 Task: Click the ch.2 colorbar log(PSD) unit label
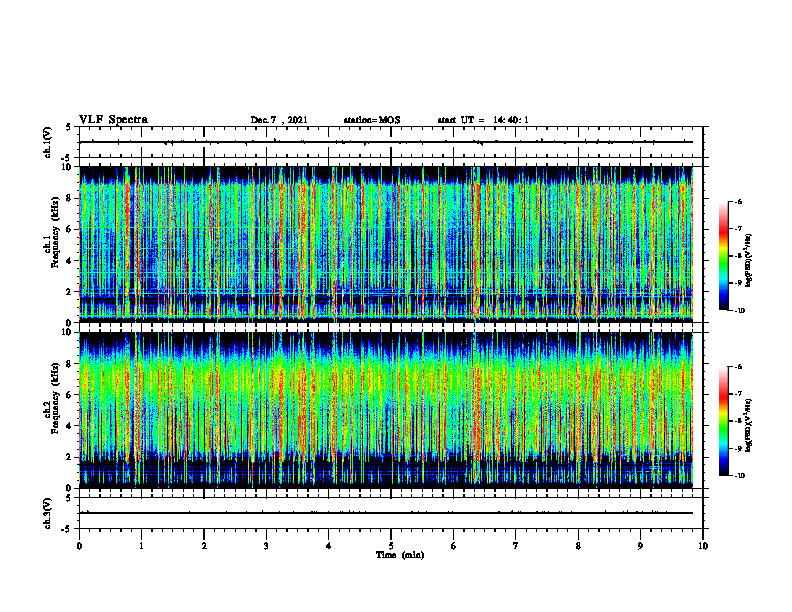click(x=749, y=426)
